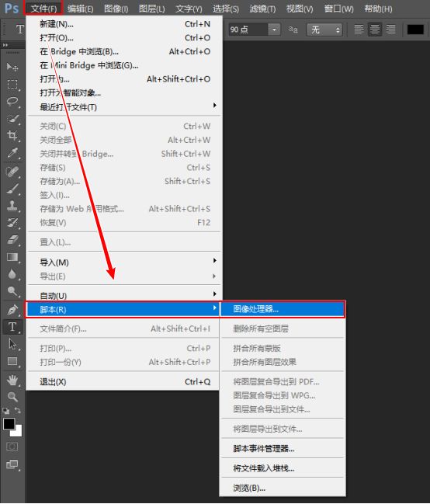430x504 pixels.
Task: Select the Gradient tool
Action: pos(12,257)
